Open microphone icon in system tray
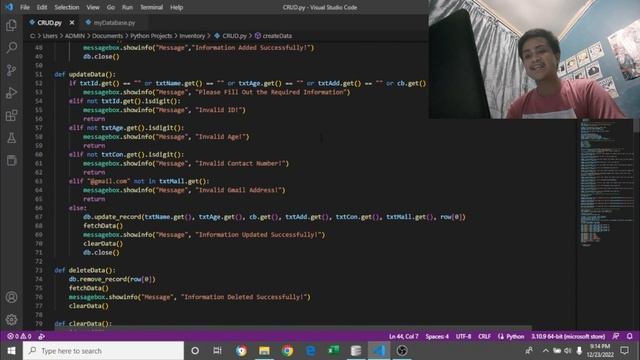This screenshot has height=360, width=640. 579,351
